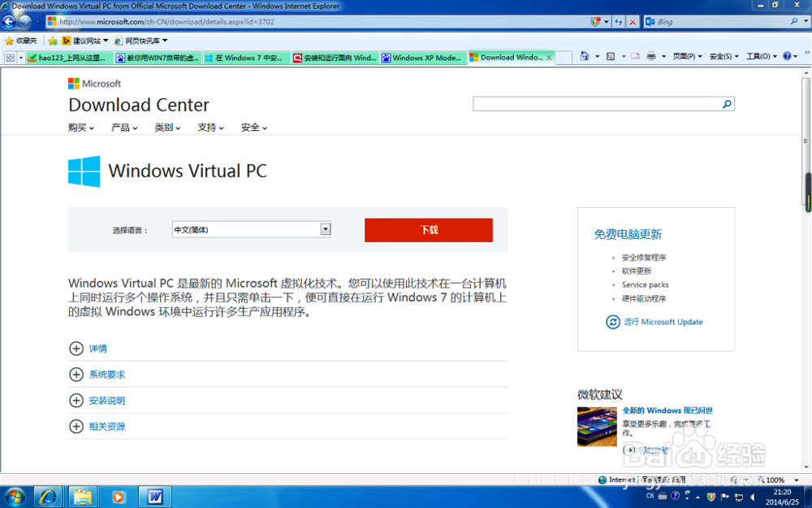This screenshot has height=508, width=812.
Task: Open the 安全(S) command bar menu
Action: tap(724, 56)
